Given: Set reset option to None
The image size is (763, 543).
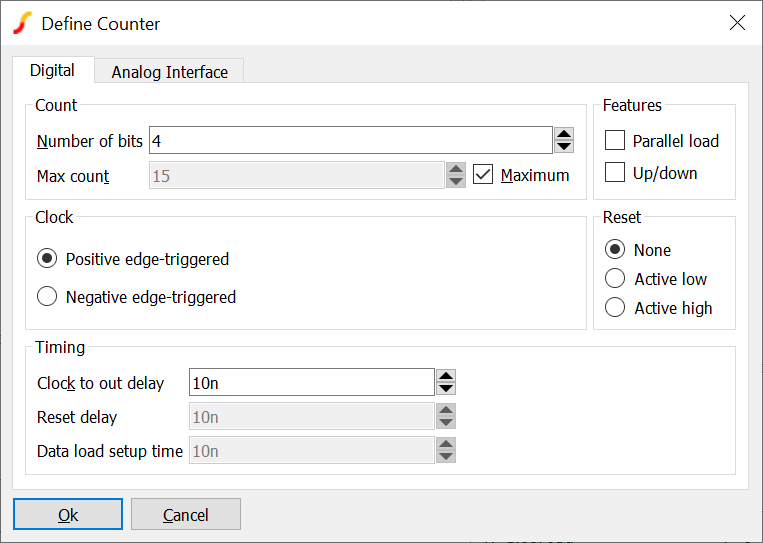Looking at the screenshot, I should click(616, 250).
